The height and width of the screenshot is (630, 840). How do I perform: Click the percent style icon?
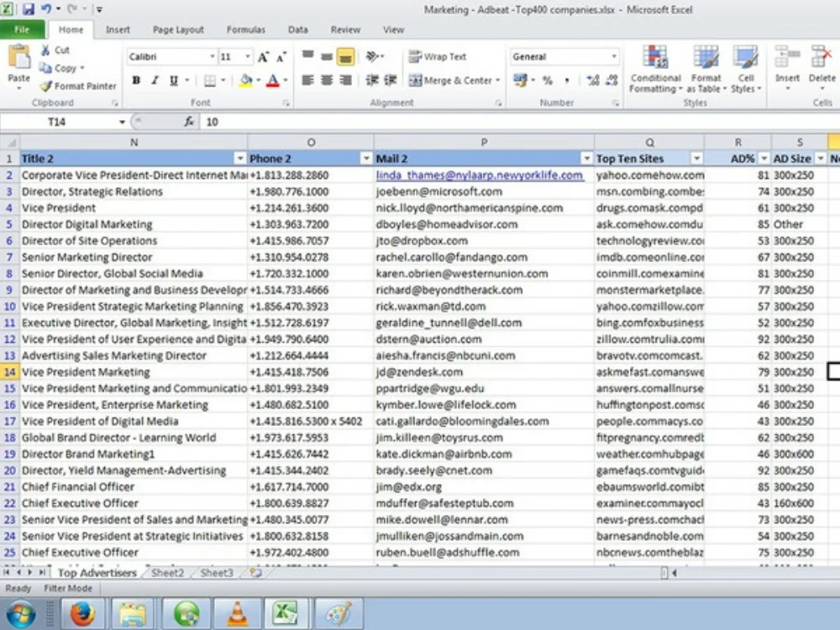[x=548, y=81]
